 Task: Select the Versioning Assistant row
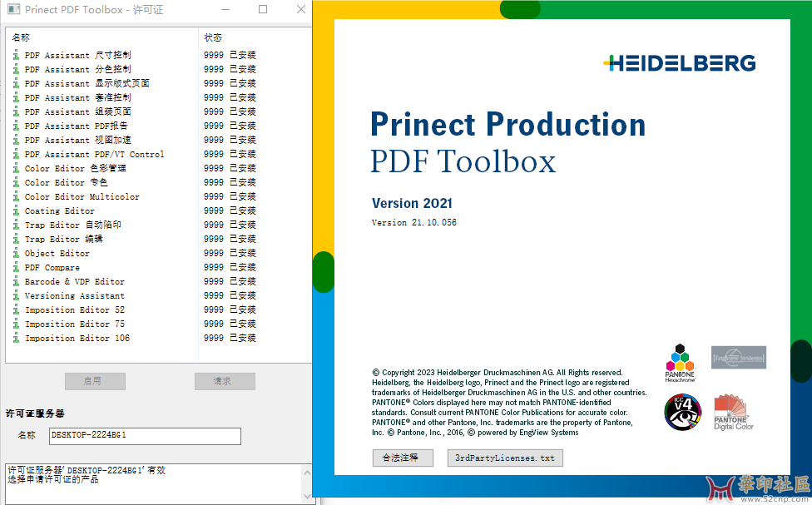tap(158, 295)
